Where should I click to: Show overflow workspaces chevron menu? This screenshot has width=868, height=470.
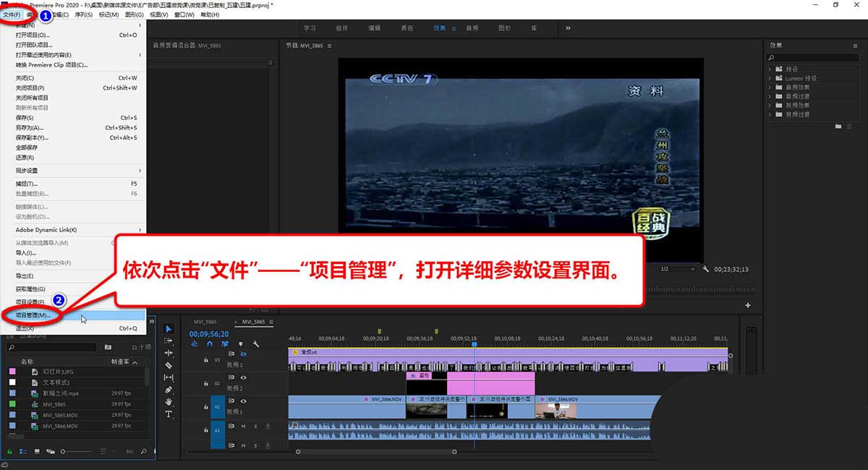click(x=568, y=28)
